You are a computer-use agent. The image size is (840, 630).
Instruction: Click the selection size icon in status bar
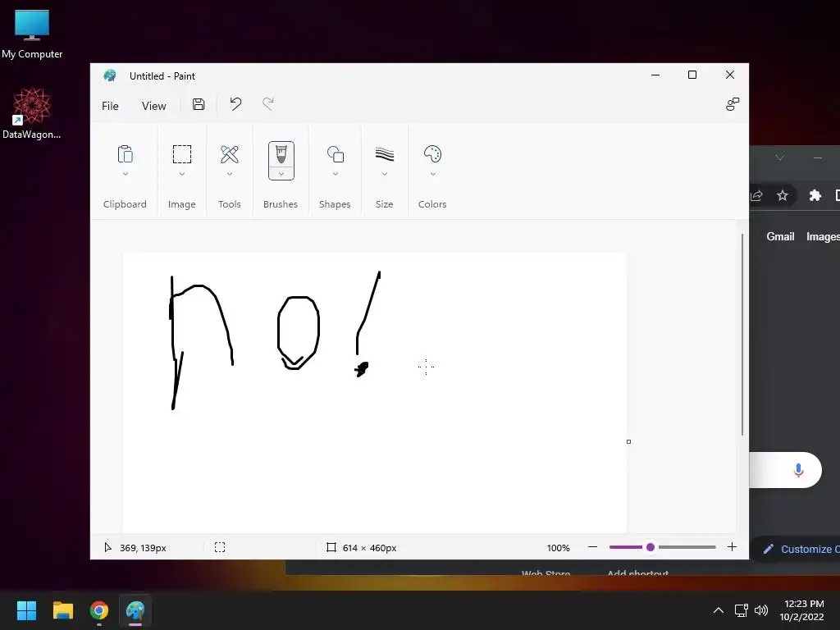coord(220,547)
